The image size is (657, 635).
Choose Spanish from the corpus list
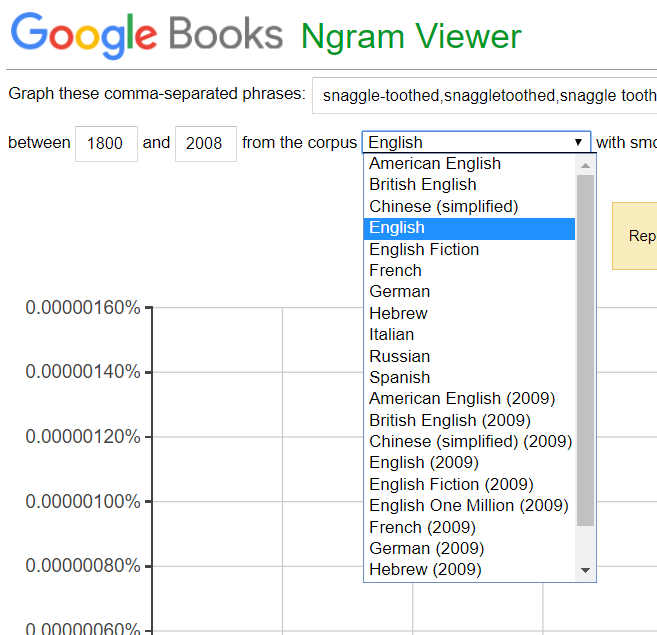(x=399, y=377)
